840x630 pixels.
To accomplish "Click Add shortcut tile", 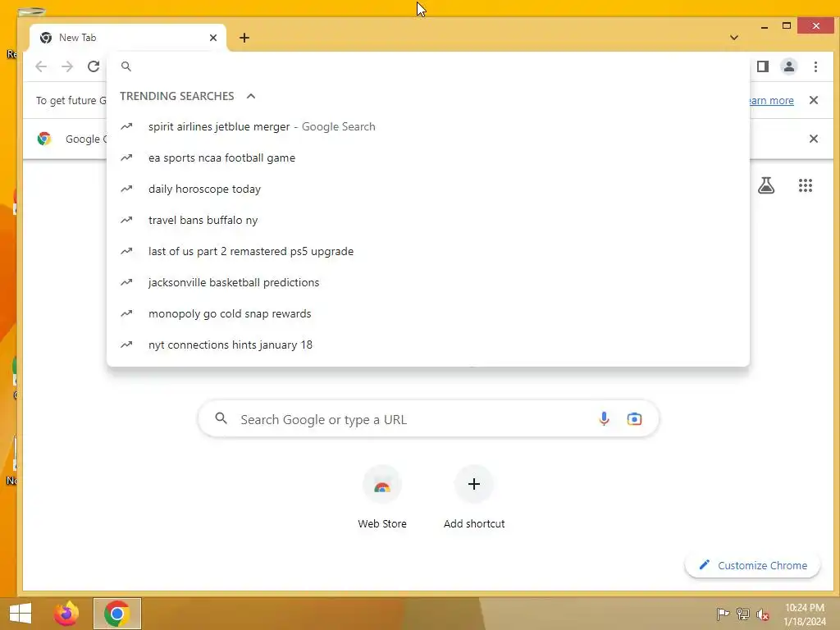I will tap(474, 498).
